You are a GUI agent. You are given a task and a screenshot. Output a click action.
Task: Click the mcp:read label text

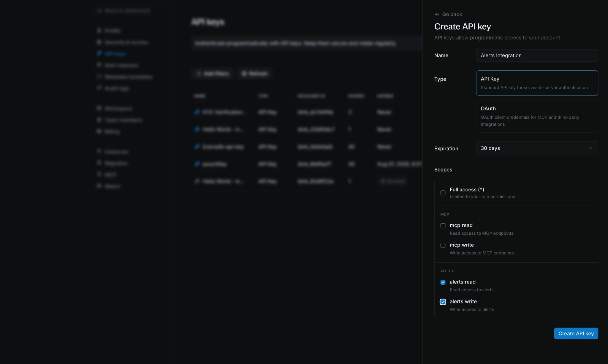(x=461, y=225)
